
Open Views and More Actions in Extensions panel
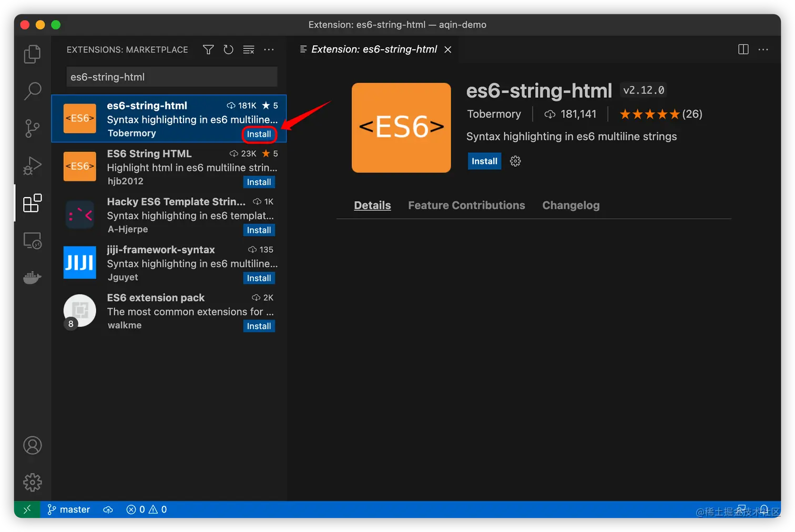tap(269, 49)
